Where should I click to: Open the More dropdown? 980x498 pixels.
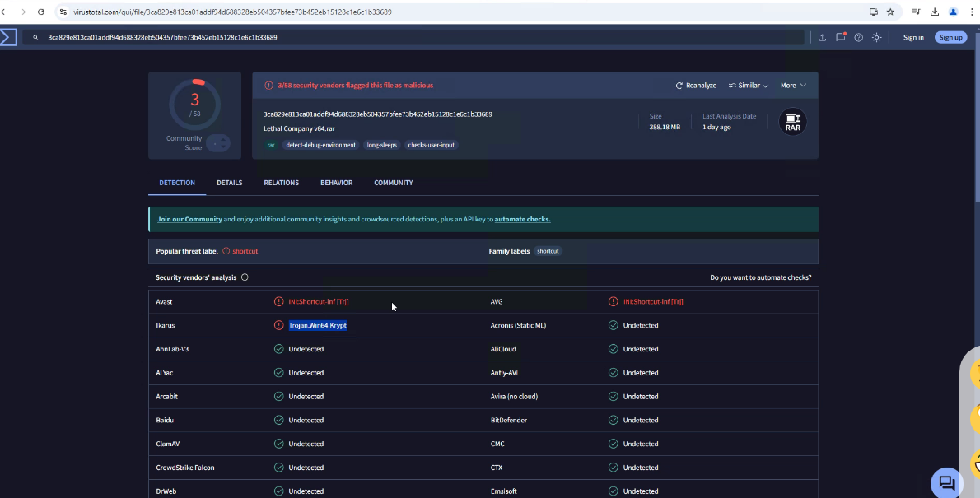click(x=793, y=86)
